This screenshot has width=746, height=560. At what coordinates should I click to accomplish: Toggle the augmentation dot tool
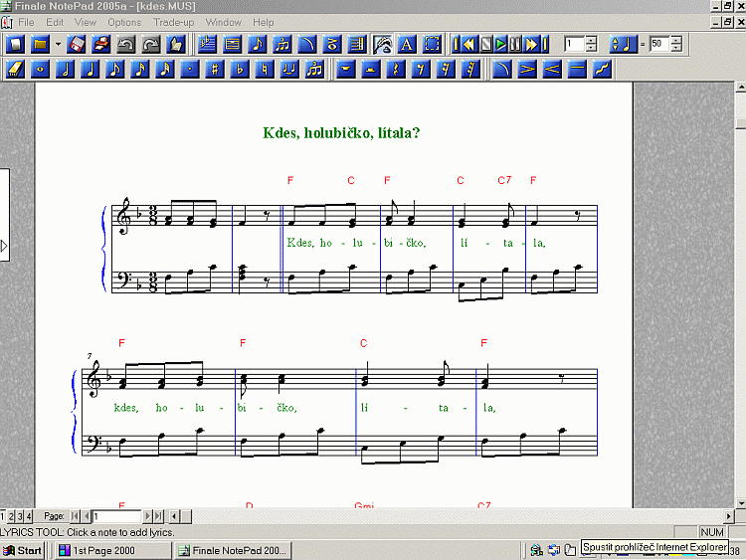pyautogui.click(x=190, y=69)
